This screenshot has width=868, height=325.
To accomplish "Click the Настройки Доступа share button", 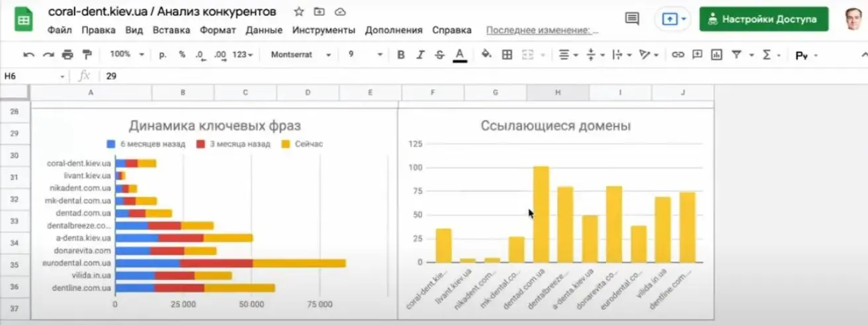I will pos(763,19).
